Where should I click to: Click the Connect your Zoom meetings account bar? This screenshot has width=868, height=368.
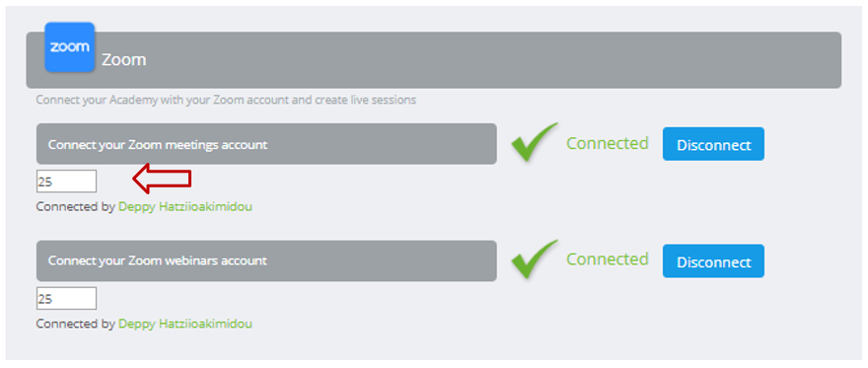266,144
